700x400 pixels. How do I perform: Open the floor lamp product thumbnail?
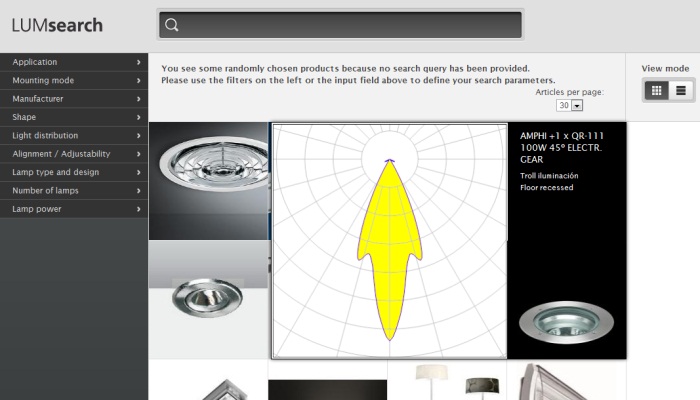pos(446,381)
